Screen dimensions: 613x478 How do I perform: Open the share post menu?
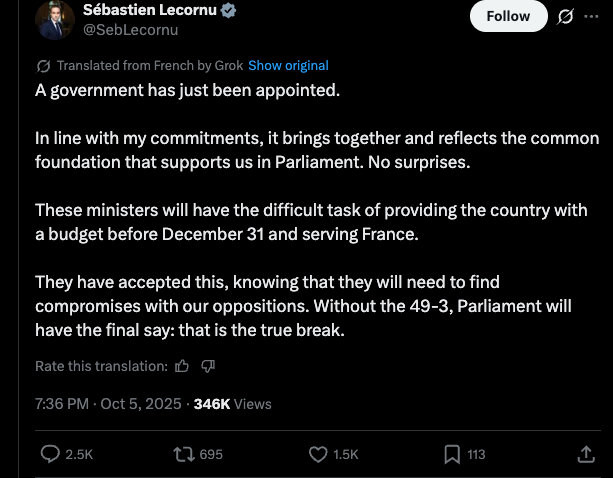coord(586,454)
